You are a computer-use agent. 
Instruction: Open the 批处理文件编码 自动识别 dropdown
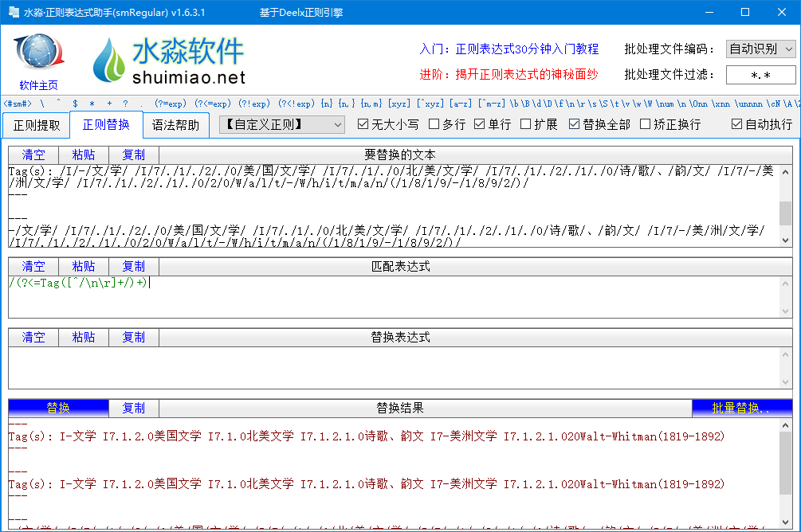[x=760, y=49]
